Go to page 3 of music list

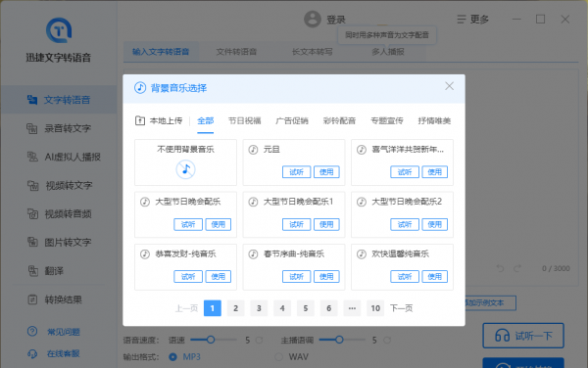coord(259,308)
